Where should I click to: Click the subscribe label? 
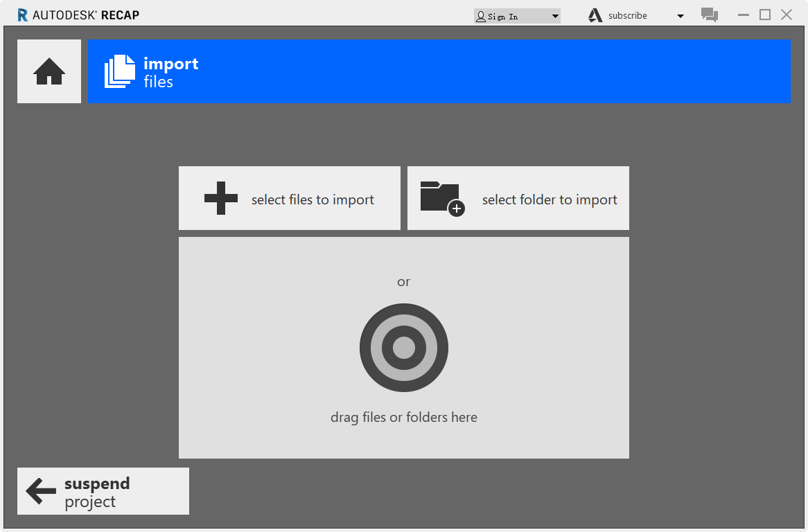click(628, 15)
